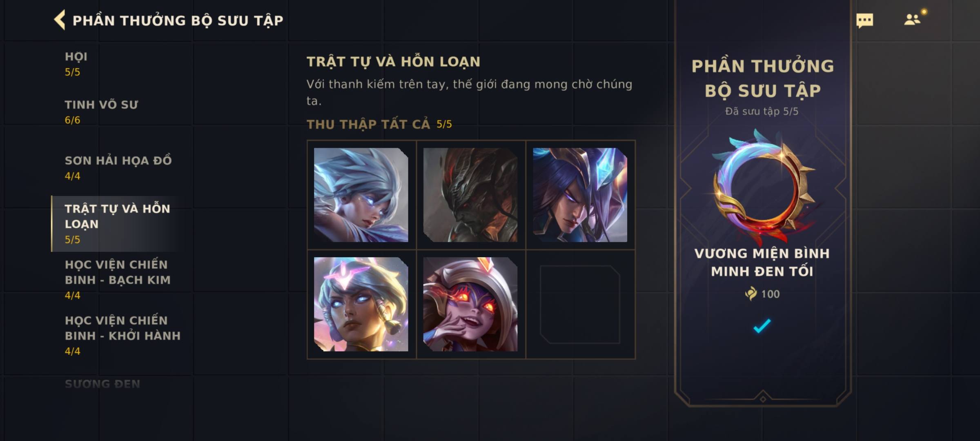Click the empty skin slot in grid
Viewport: 980px width, 441px height.
click(580, 304)
